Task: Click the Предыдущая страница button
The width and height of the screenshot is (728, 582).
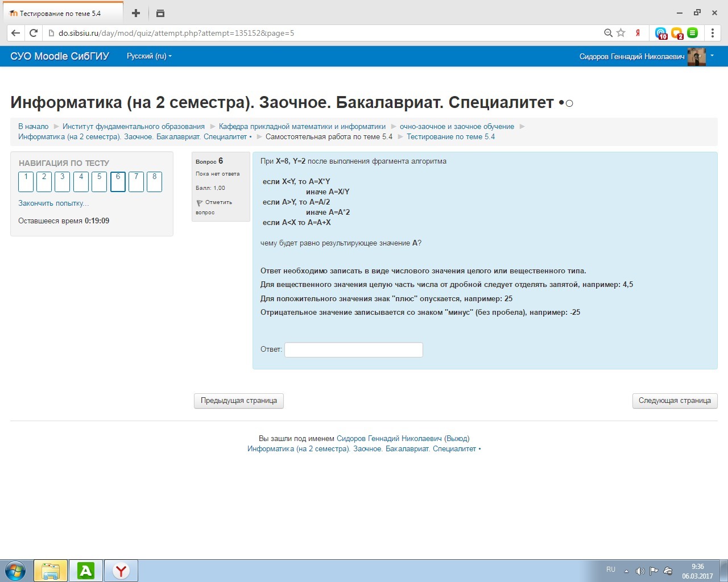Action: click(238, 401)
